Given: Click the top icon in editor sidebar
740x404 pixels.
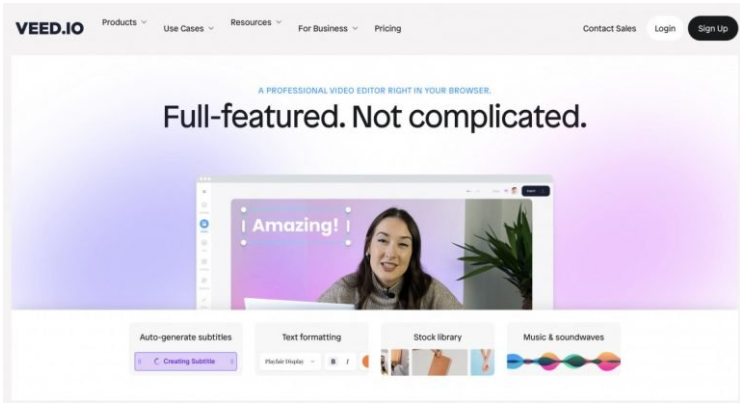Looking at the screenshot, I should click(x=204, y=192).
